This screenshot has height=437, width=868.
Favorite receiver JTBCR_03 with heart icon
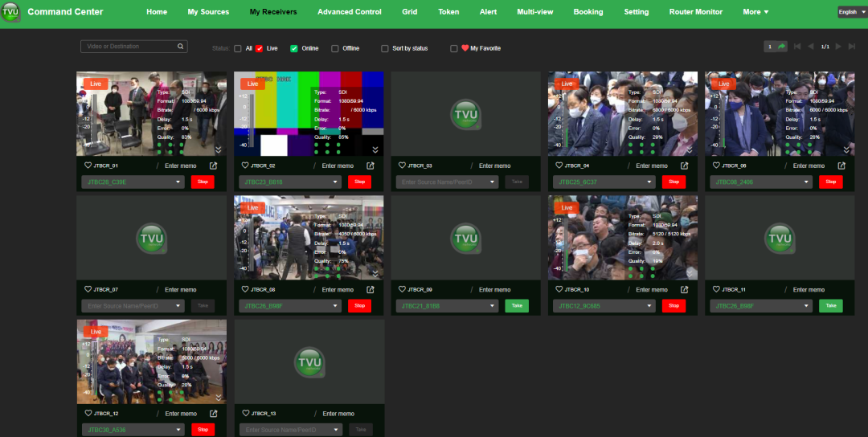(402, 165)
